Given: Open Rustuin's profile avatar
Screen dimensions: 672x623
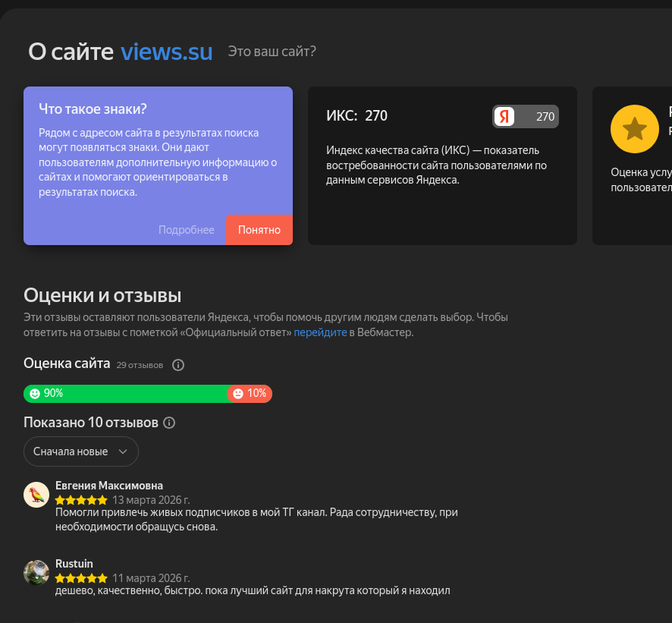Looking at the screenshot, I should click(x=36, y=572).
